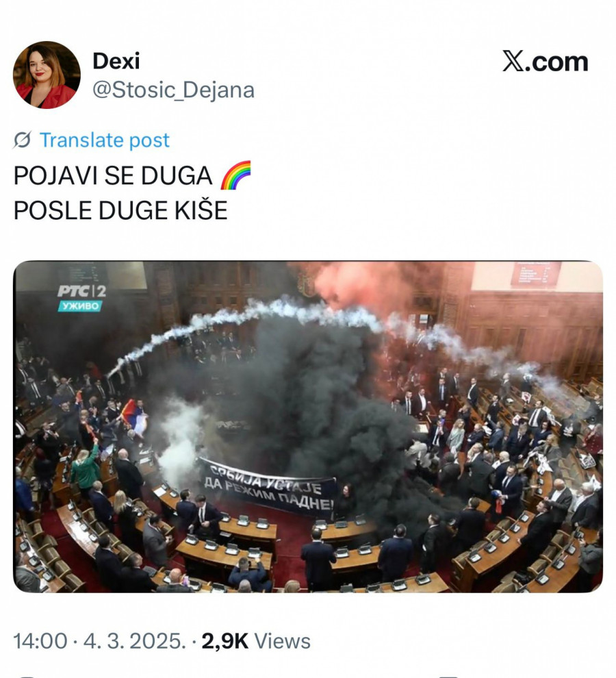616x678 pixels.
Task: Click the translate icon beside Translate post
Action: point(22,140)
